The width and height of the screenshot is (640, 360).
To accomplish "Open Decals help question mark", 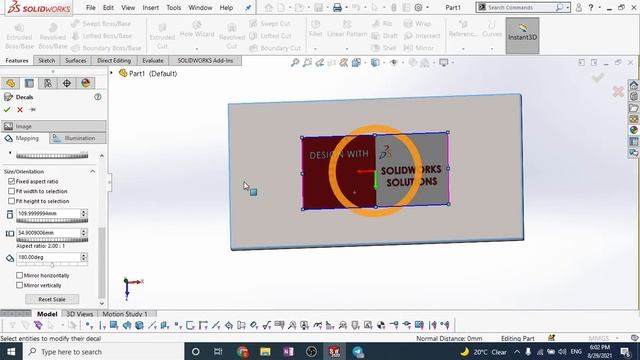I will click(98, 97).
